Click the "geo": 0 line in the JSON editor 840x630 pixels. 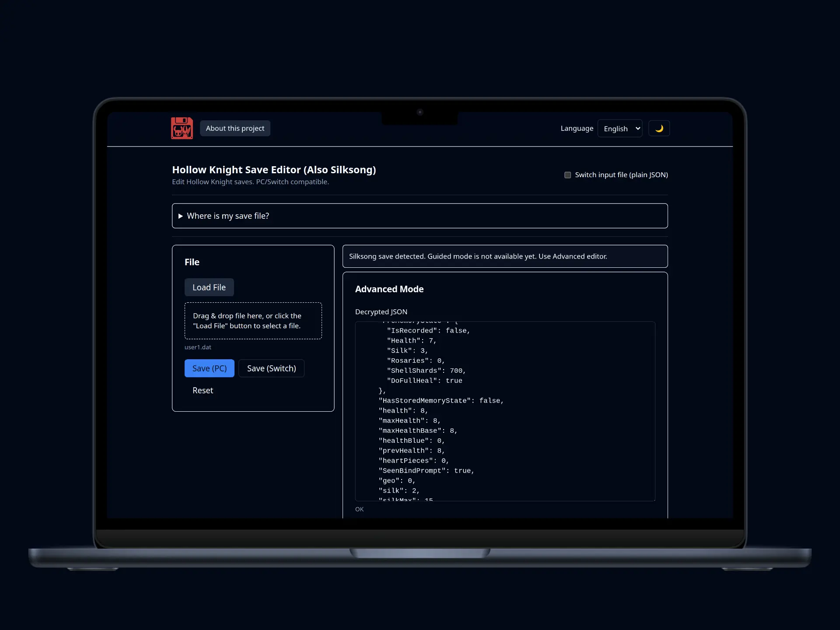(396, 481)
